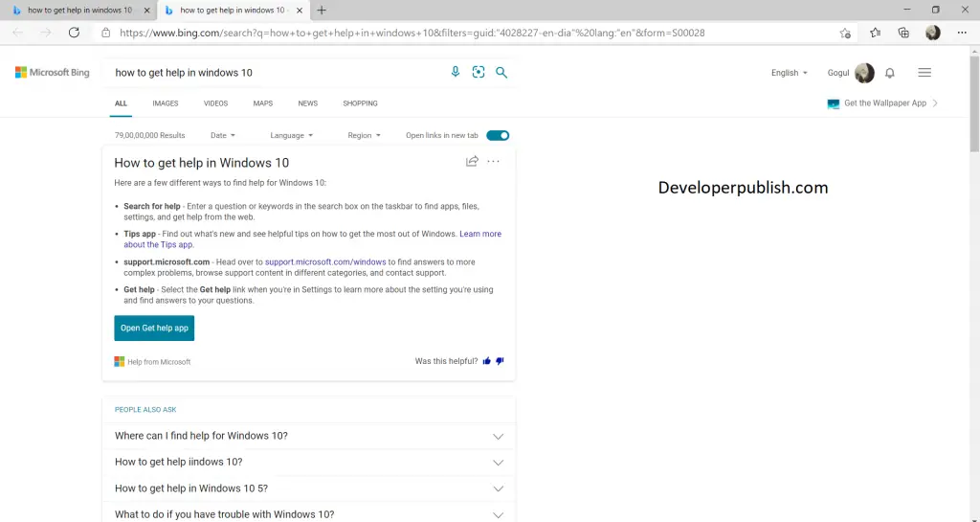Image resolution: width=980 pixels, height=522 pixels.
Task: Close the first browser tab
Action: [x=146, y=10]
